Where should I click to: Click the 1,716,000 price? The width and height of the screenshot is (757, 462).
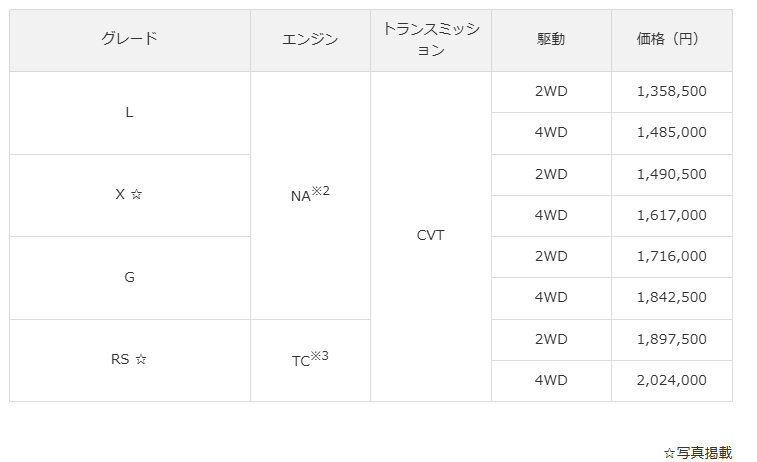tap(671, 256)
